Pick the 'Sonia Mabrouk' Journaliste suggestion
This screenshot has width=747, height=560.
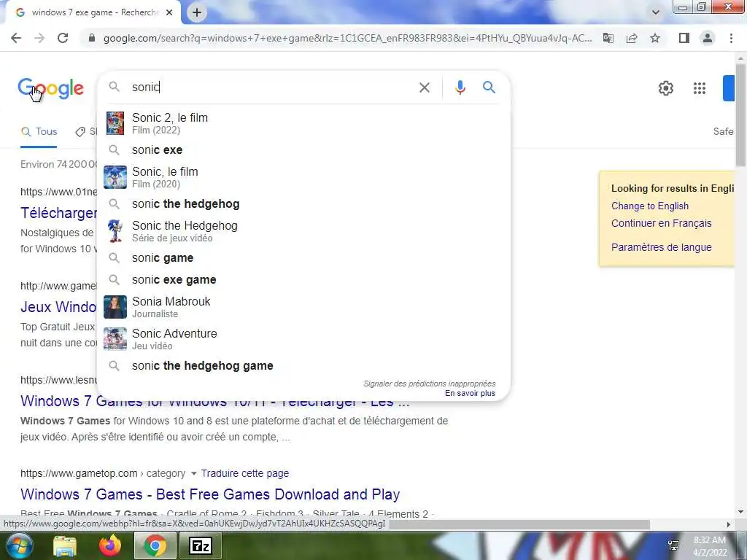[x=303, y=307]
